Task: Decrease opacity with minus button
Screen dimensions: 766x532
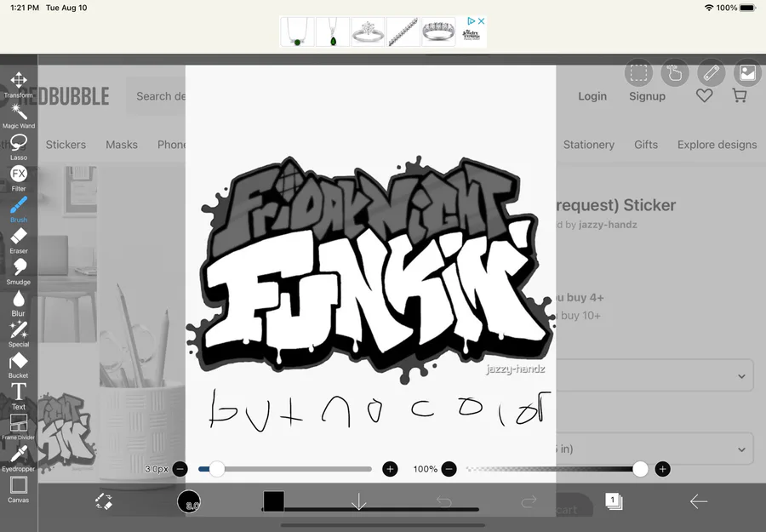Action: pyautogui.click(x=449, y=469)
